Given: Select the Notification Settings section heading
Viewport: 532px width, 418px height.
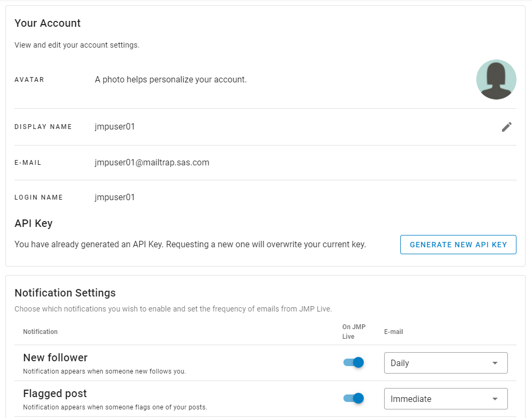Looking at the screenshot, I should pyautogui.click(x=65, y=293).
